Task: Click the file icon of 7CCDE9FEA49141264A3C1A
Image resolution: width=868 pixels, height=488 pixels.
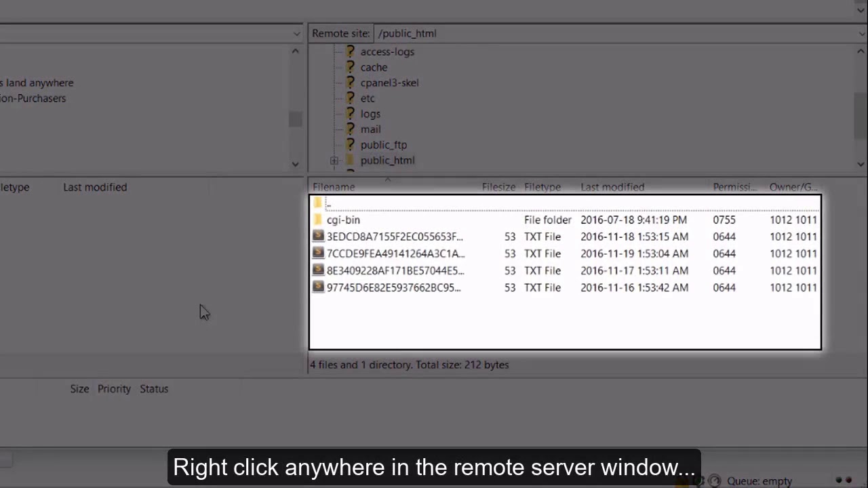Action: click(x=318, y=253)
